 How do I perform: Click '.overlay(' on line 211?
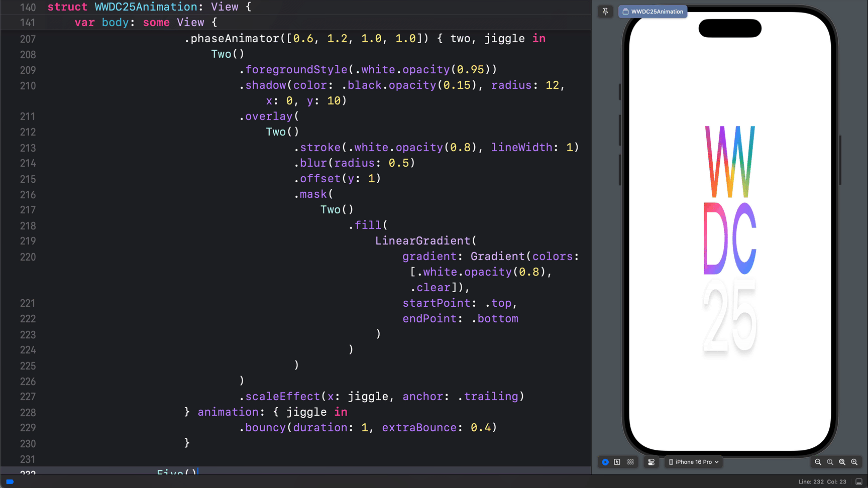pyautogui.click(x=269, y=116)
